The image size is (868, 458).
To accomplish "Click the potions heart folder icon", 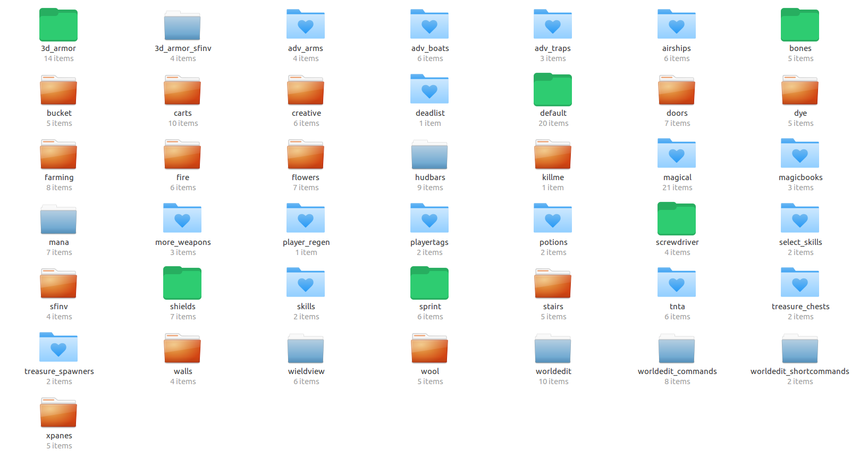I will pos(553,218).
